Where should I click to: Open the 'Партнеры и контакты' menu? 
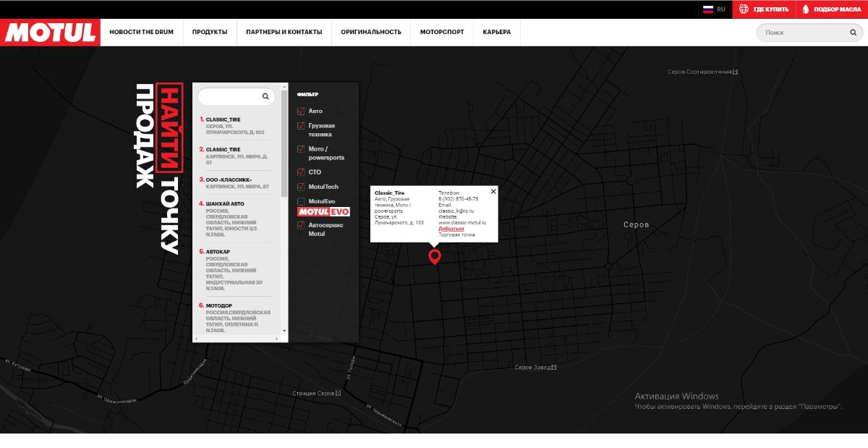(284, 33)
